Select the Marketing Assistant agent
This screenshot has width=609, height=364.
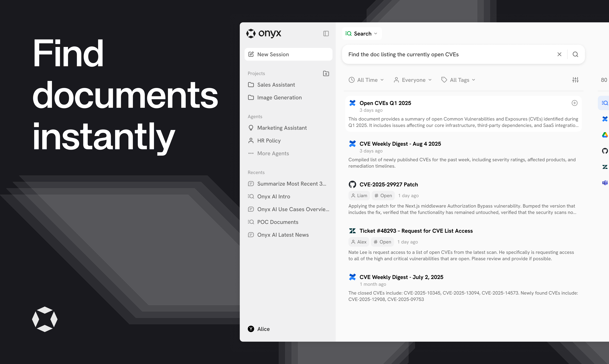click(282, 128)
